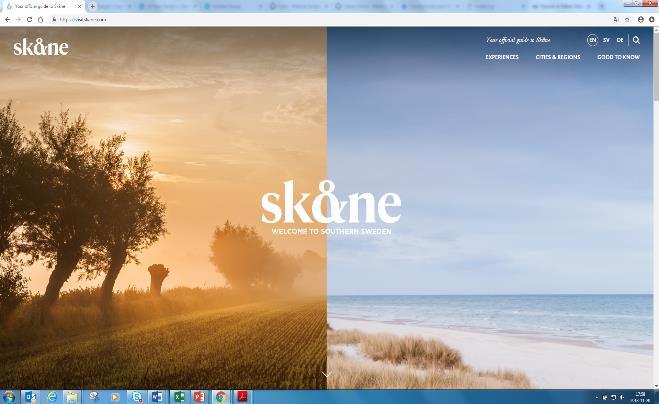The image size is (659, 404).
Task: Select the EN language option
Action: [x=592, y=40]
